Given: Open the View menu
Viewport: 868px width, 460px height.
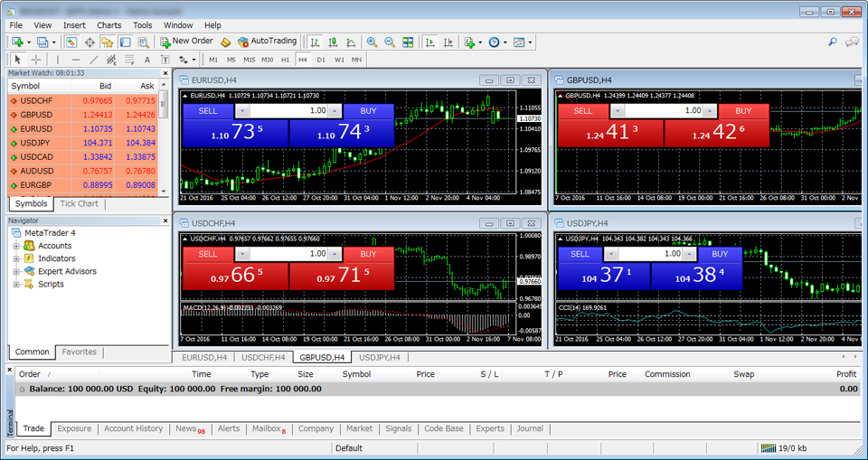Looking at the screenshot, I should click(x=42, y=25).
